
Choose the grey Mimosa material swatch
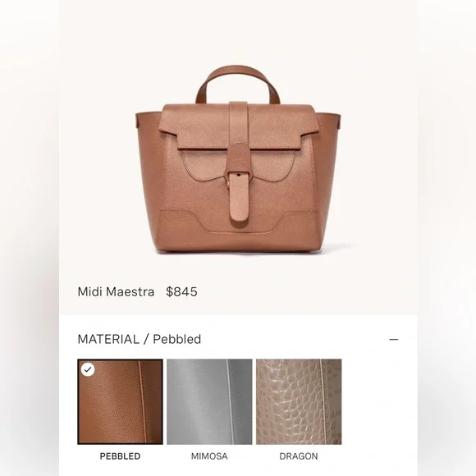pos(209,401)
